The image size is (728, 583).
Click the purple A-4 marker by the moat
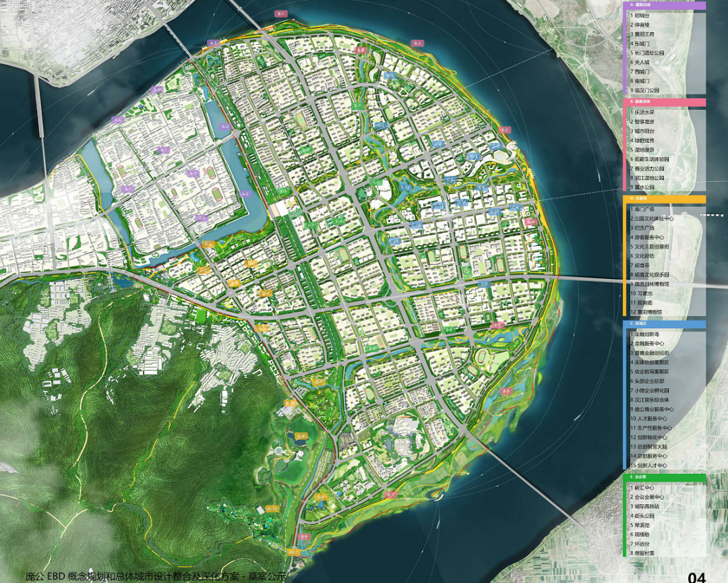[x=226, y=126]
